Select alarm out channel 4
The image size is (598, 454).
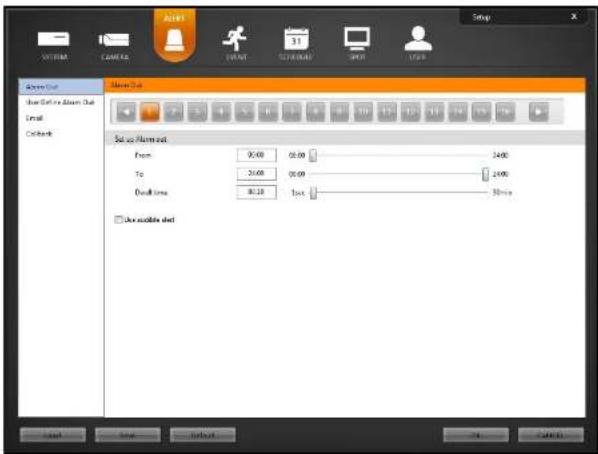click(221, 112)
